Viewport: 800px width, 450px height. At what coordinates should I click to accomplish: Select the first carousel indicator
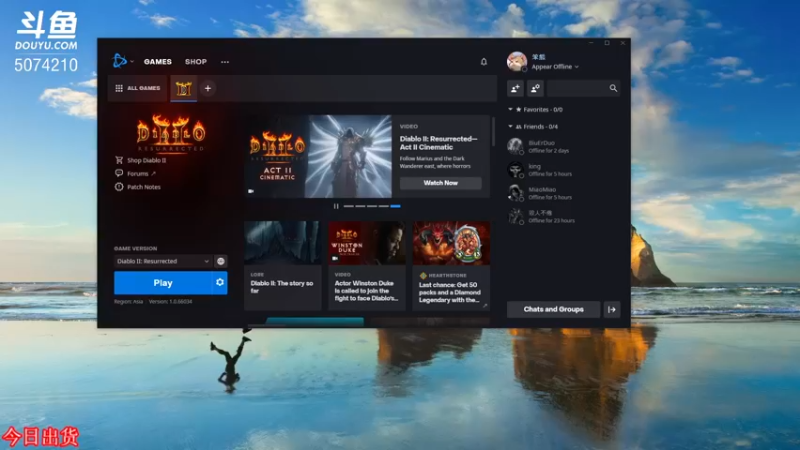tap(348, 206)
